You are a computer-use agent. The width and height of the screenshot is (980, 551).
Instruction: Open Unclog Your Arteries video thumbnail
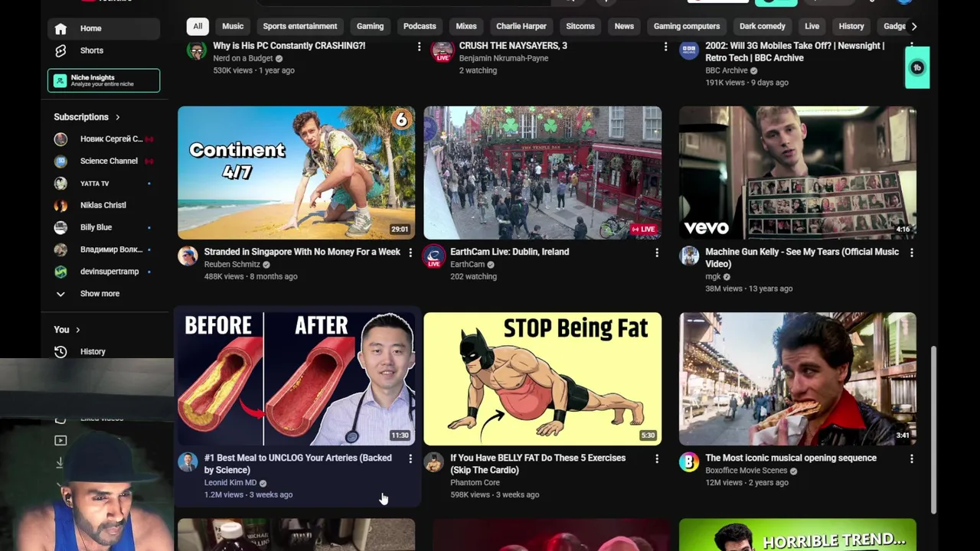click(296, 379)
